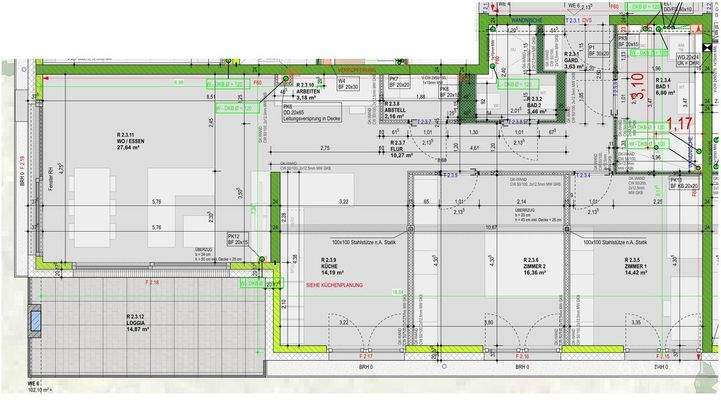721x400 pixels.
Task: Click the 3,35 dimension in Zimmer 1
Action: (636, 323)
